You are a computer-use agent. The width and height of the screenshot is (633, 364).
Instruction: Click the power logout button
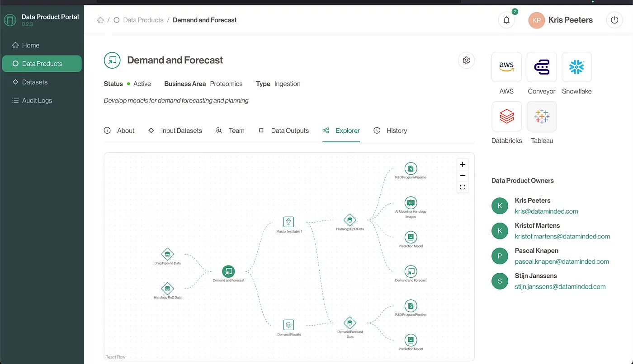point(614,20)
